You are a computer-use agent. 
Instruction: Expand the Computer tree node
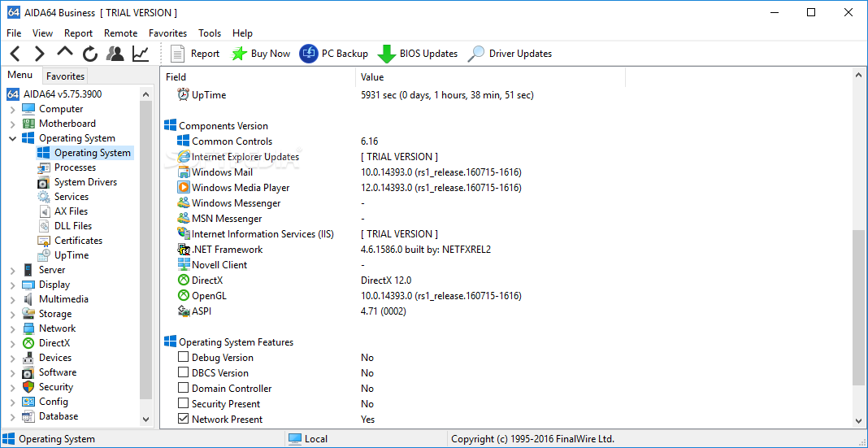tap(13, 110)
